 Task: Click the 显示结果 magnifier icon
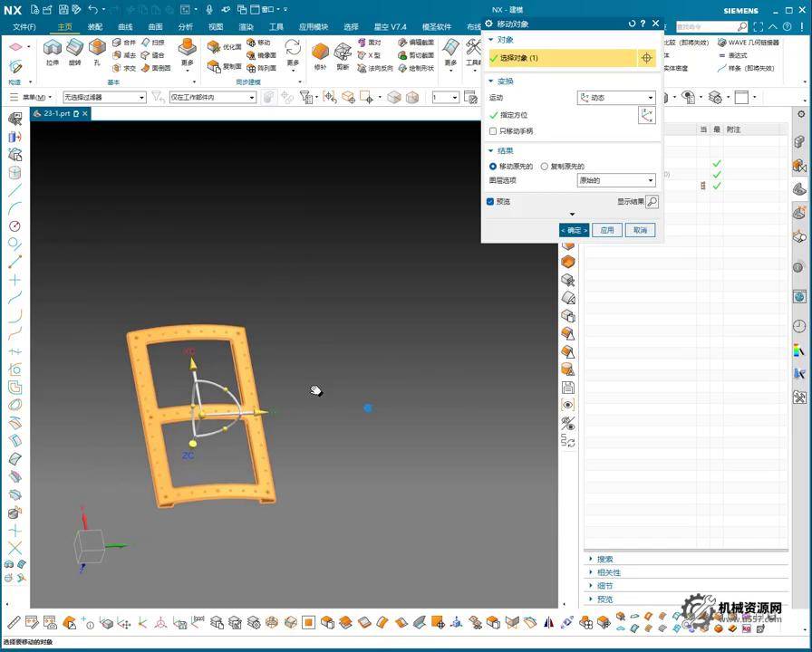point(652,202)
